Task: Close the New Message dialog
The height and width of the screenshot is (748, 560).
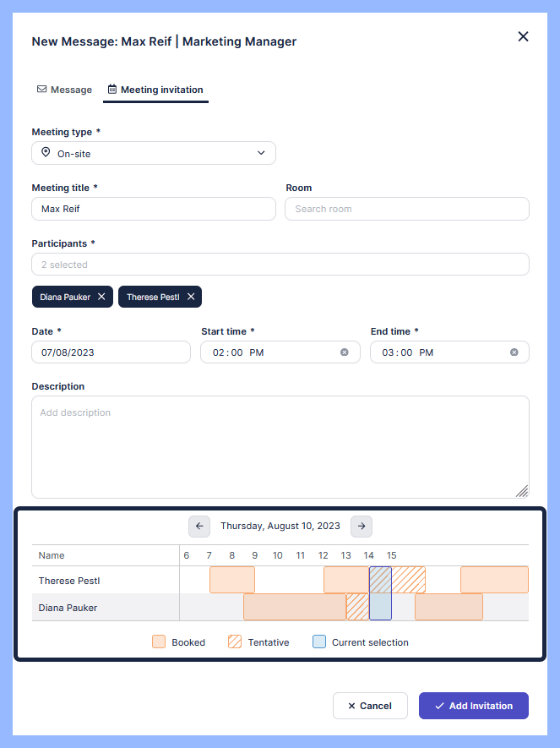Action: (523, 36)
